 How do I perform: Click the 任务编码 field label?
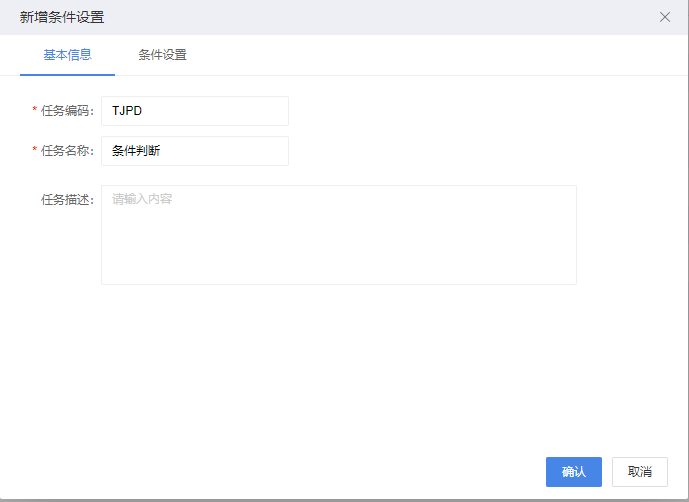pyautogui.click(x=67, y=111)
